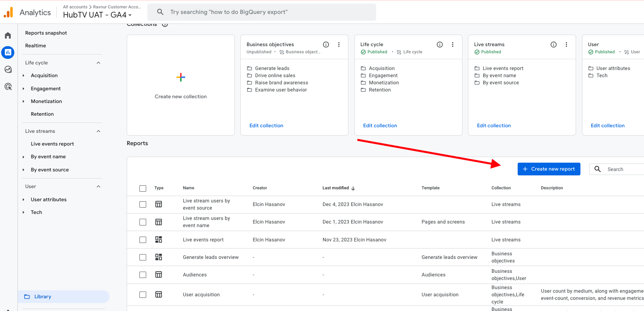Click the top search input field
644x311 pixels.
coord(262,12)
